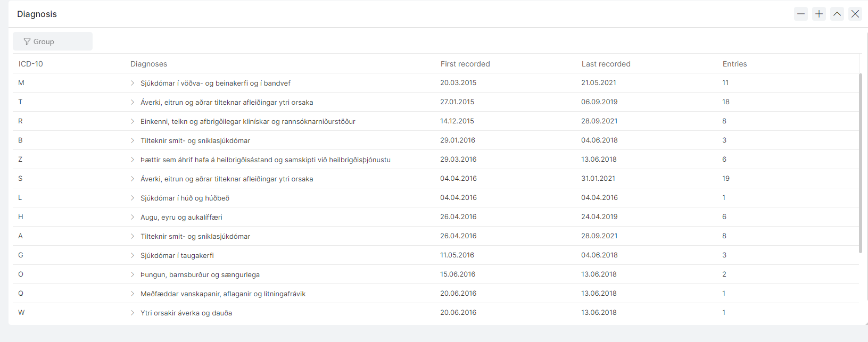Expand the Einkenni, teikn og afbrigðilegar row
This screenshot has width=868, height=342.
pyautogui.click(x=133, y=121)
